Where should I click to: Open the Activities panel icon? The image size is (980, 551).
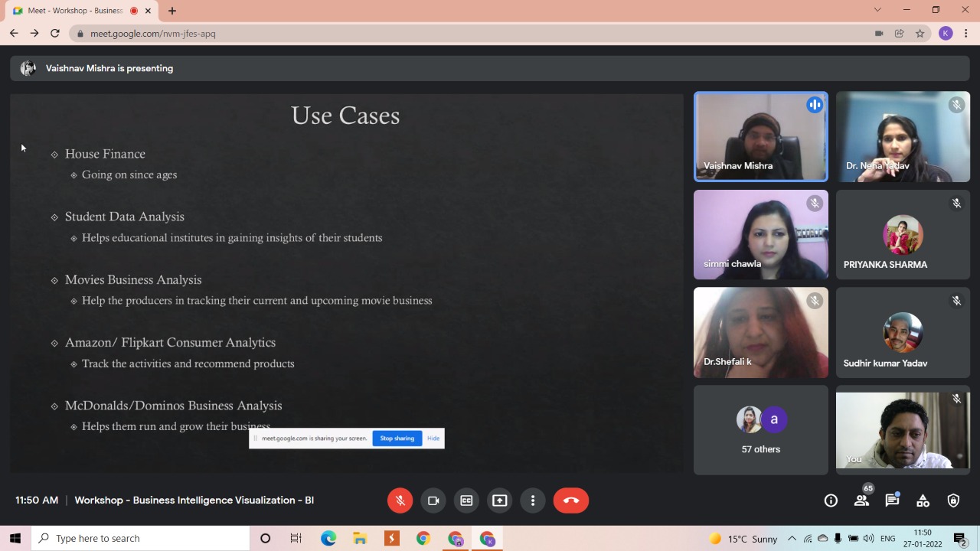(x=923, y=500)
